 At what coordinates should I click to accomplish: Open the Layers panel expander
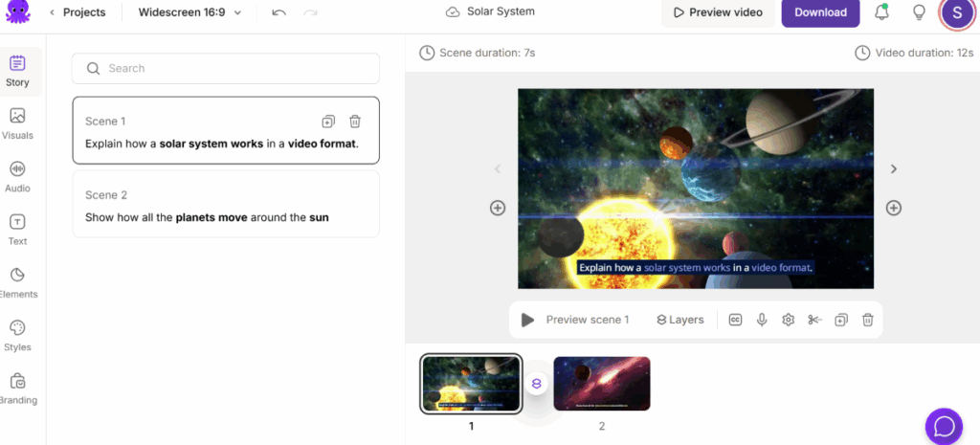click(x=679, y=320)
